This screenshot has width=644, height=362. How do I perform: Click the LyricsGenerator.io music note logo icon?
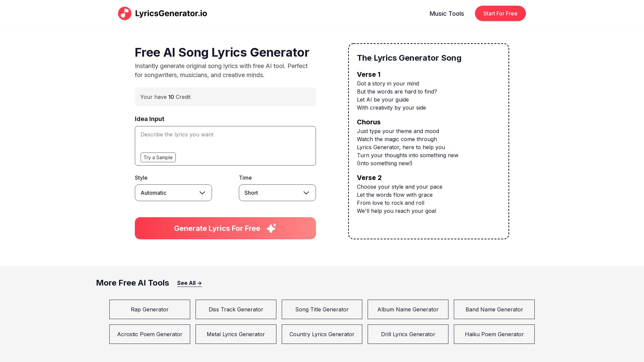click(125, 13)
